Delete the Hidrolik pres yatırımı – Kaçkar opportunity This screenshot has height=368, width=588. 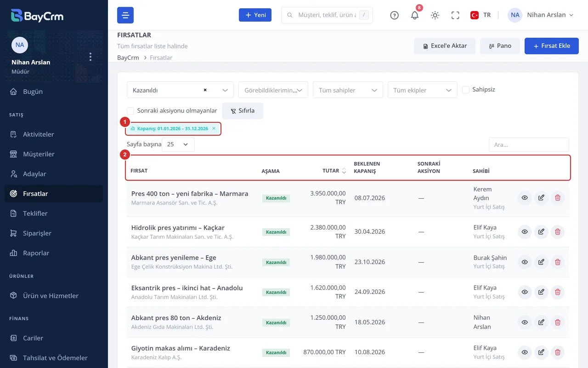coord(558,232)
